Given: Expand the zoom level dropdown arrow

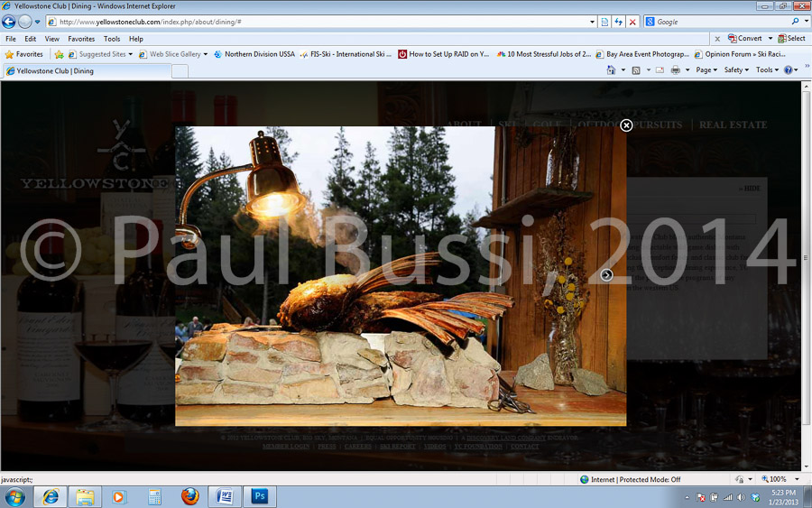Looking at the screenshot, I should 797,479.
